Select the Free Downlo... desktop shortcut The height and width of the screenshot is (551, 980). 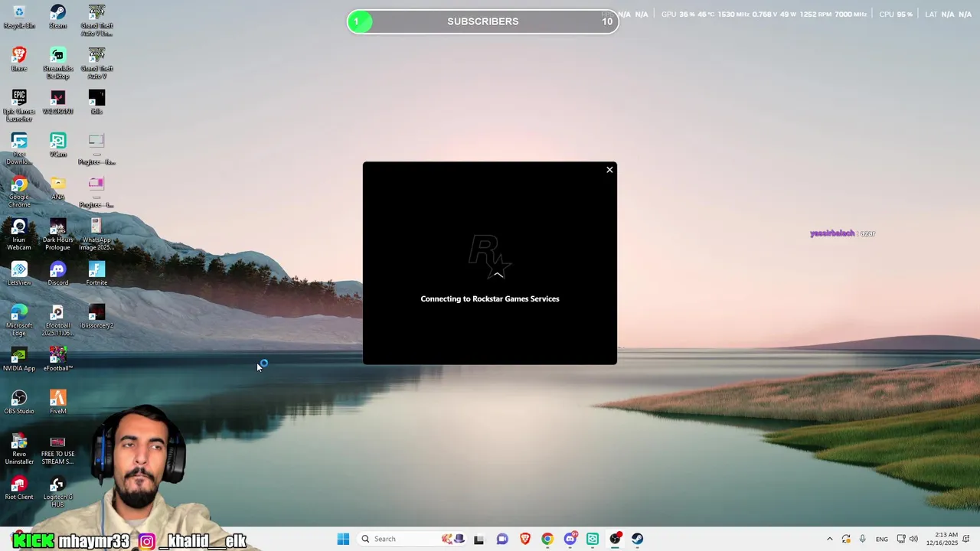coord(19,149)
